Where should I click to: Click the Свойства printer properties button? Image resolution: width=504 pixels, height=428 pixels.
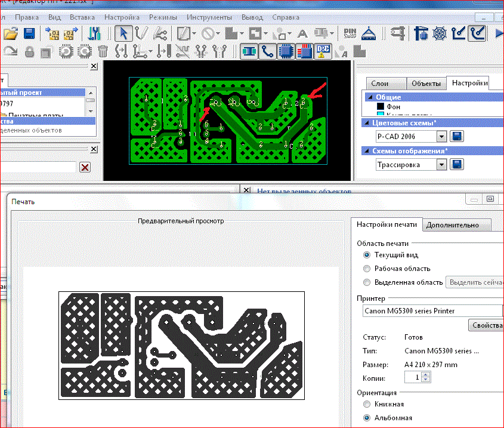tap(487, 325)
